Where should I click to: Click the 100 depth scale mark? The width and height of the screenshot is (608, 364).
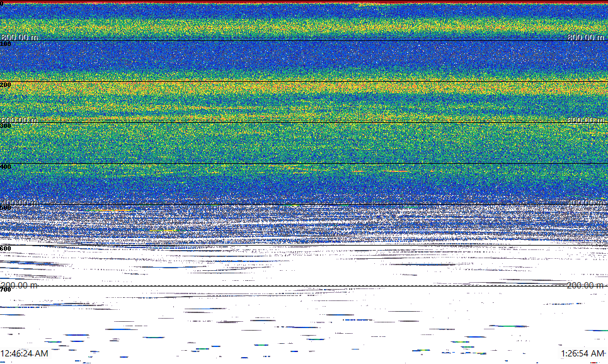tap(5, 44)
